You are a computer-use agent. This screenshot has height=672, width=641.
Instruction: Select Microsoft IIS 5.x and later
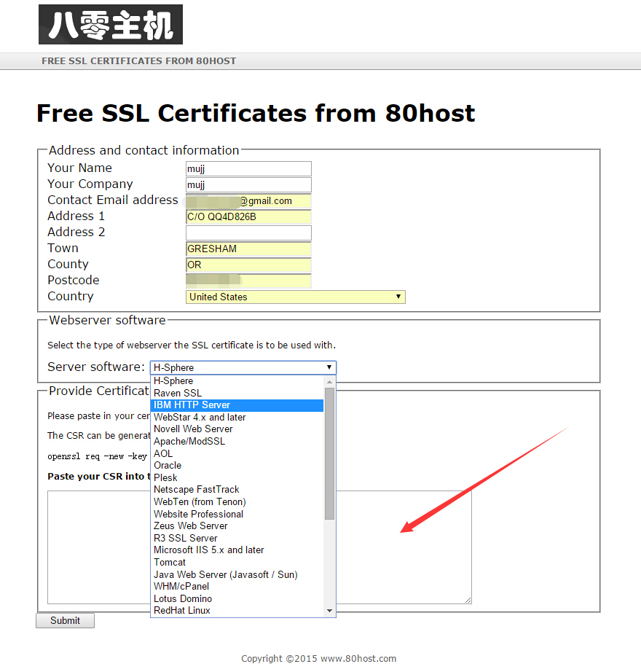point(208,550)
